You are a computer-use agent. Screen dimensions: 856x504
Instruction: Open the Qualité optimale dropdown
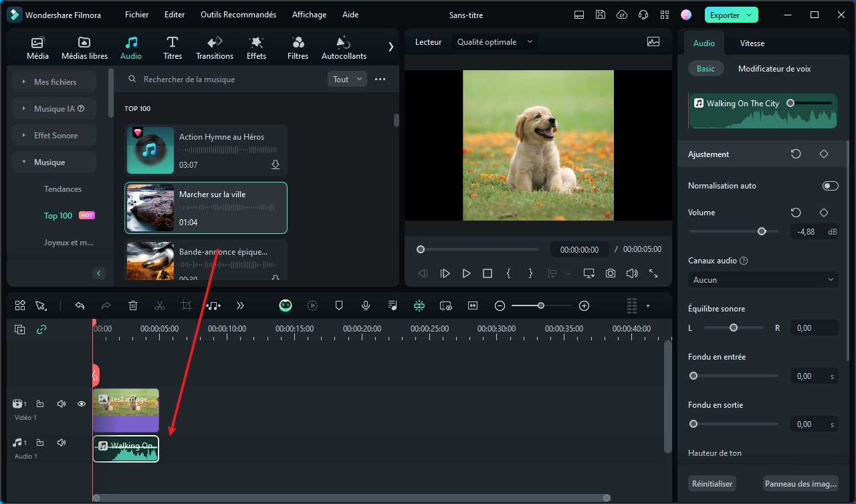pos(494,42)
